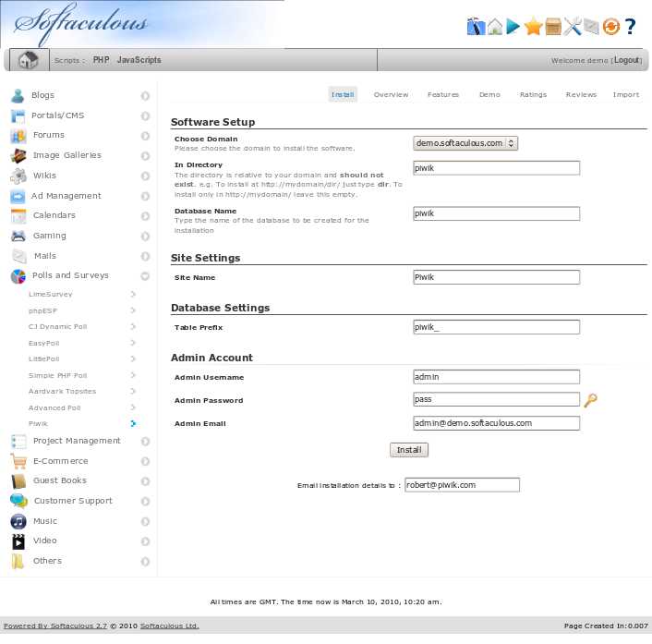Click the In Directory input field
The width and height of the screenshot is (652, 644).
(x=497, y=168)
